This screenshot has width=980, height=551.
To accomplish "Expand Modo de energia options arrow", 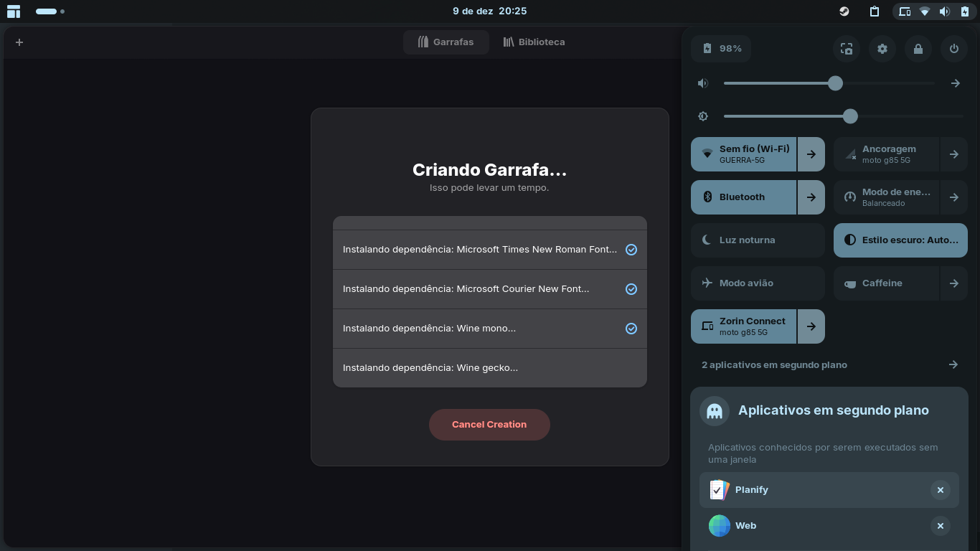I will pos(953,197).
